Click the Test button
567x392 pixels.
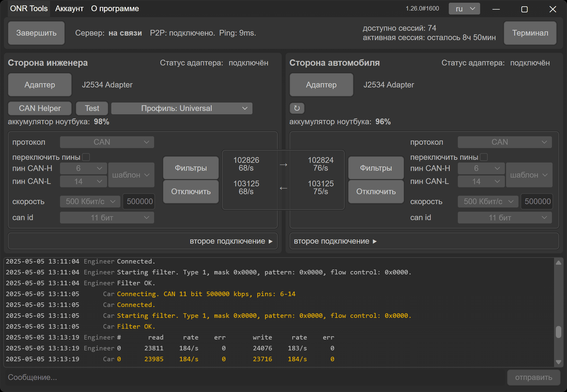(x=92, y=108)
